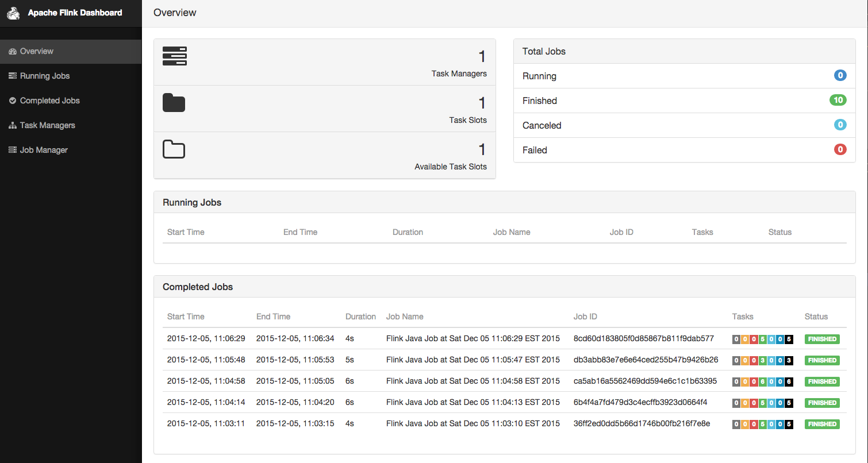Click the End Time header in Completed Jobs
This screenshot has width=868, height=463.
pos(273,317)
